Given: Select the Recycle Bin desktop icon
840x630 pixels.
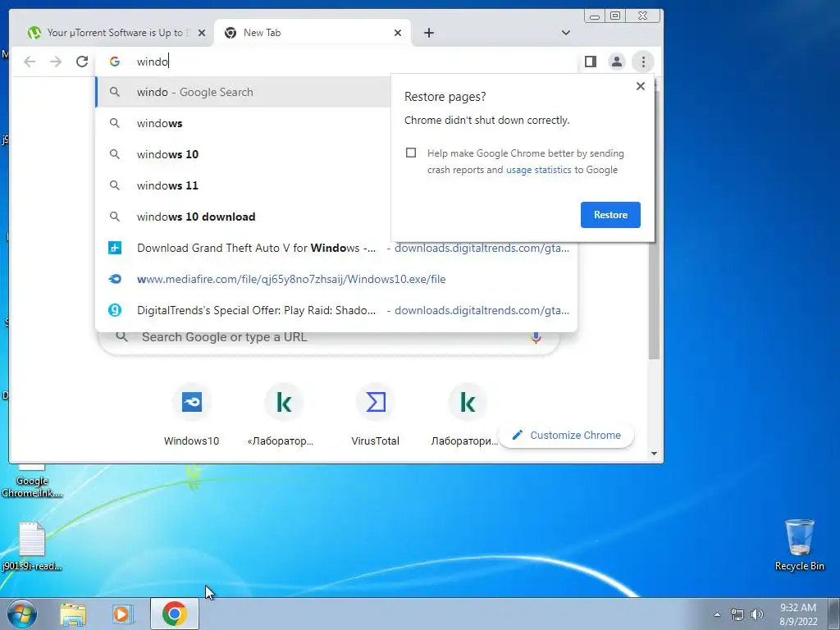Looking at the screenshot, I should click(799, 545).
